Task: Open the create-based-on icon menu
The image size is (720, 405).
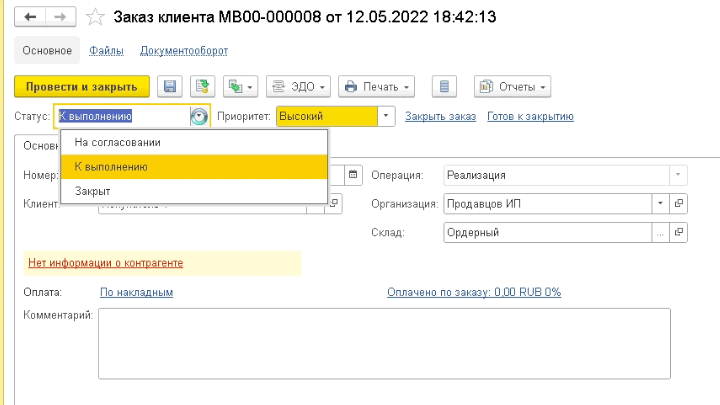Action: pyautogui.click(x=241, y=86)
